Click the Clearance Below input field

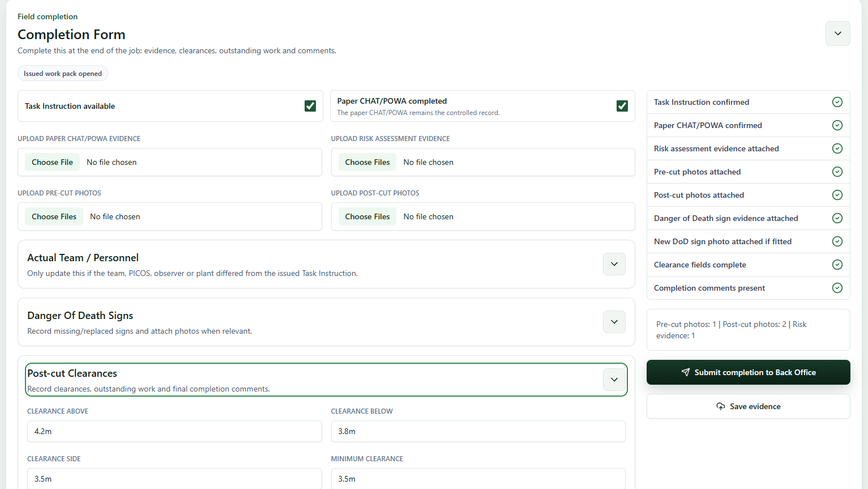(x=478, y=431)
